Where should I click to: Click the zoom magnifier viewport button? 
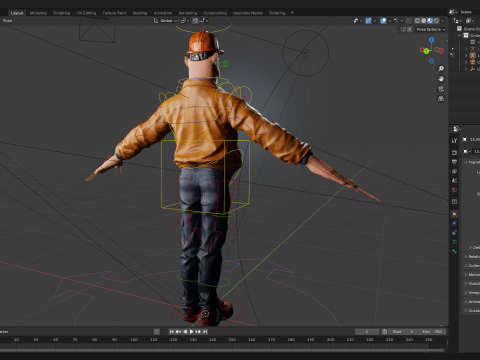pos(441,69)
